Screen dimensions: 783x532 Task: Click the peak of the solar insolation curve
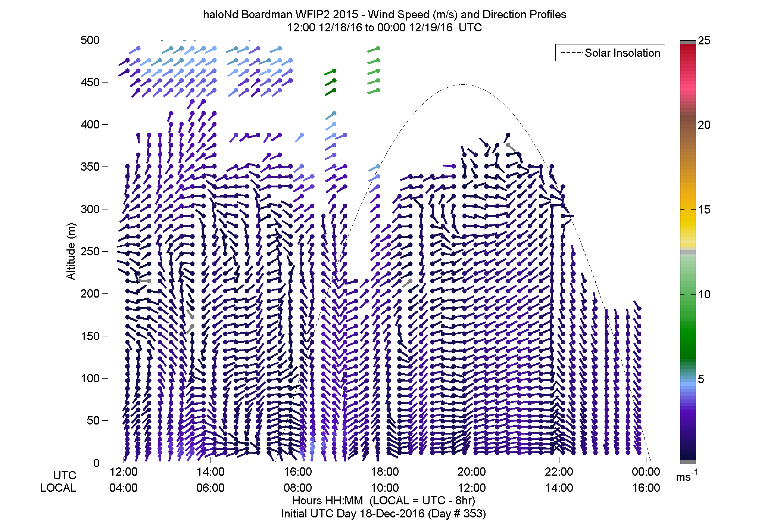(463, 84)
